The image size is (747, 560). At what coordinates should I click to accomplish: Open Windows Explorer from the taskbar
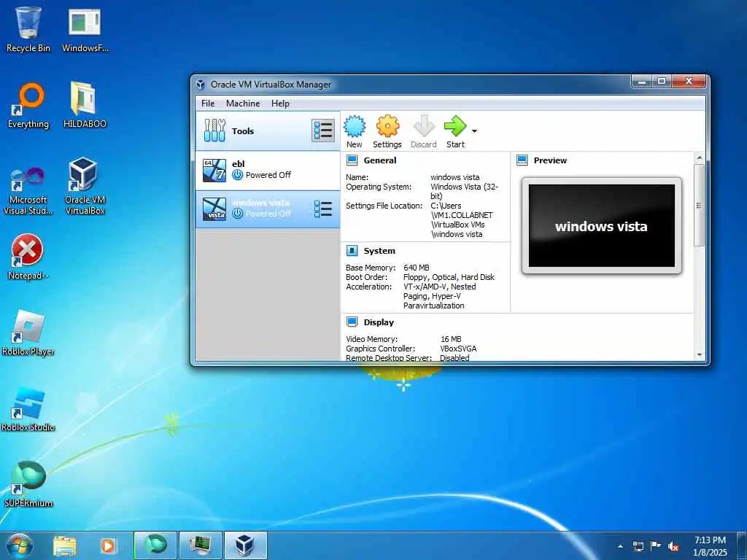click(x=65, y=545)
